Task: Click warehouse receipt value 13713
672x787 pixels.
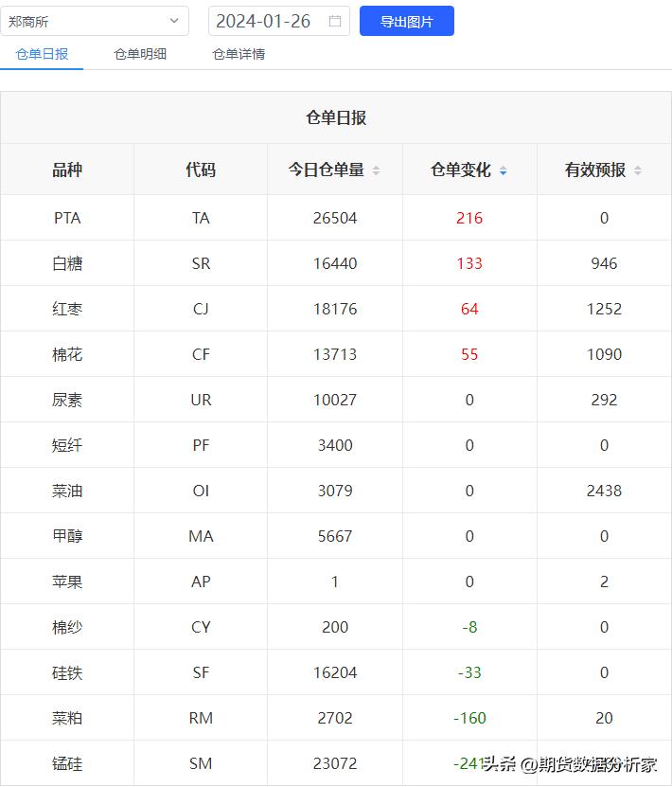Action: (335, 354)
